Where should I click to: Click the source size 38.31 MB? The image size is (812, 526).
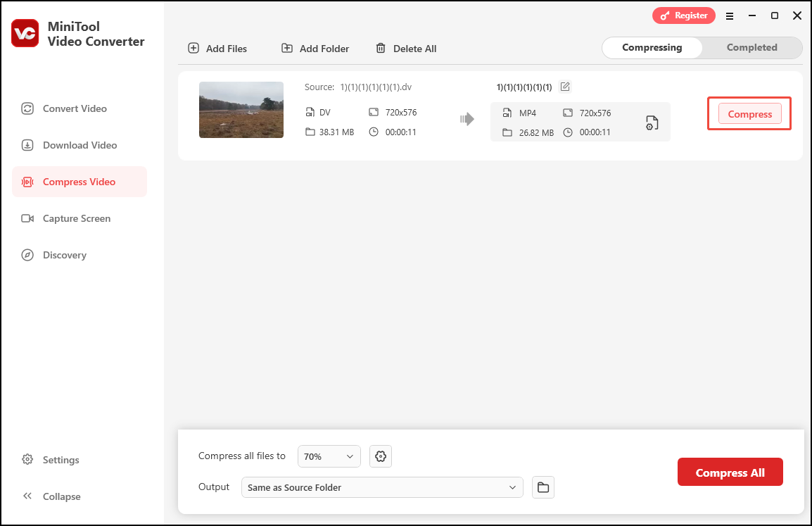pos(336,132)
